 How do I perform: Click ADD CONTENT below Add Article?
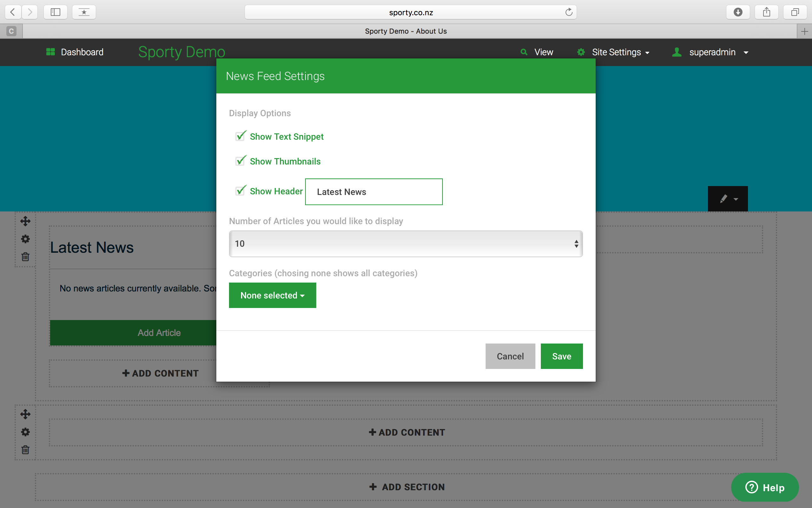(160, 373)
